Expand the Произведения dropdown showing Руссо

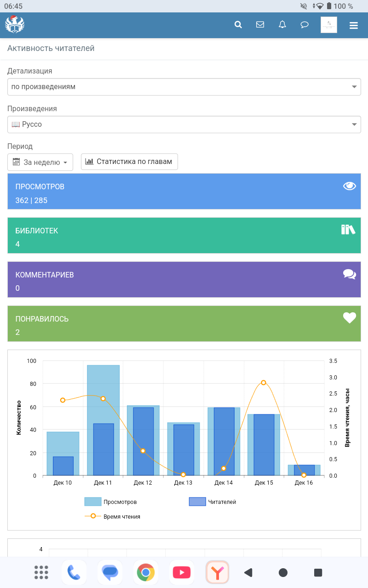[x=184, y=124]
